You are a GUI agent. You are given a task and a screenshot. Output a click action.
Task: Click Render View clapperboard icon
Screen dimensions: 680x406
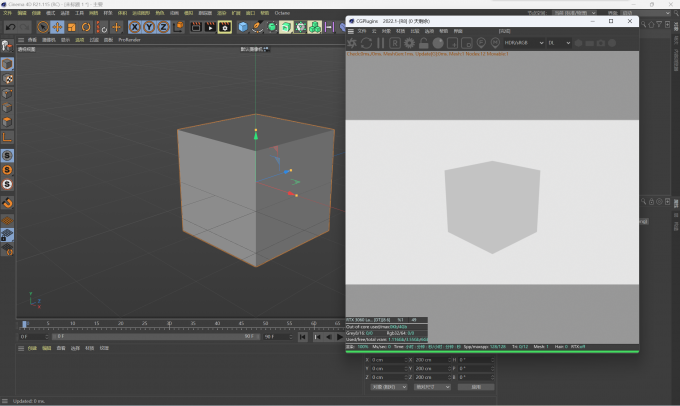[196, 27]
